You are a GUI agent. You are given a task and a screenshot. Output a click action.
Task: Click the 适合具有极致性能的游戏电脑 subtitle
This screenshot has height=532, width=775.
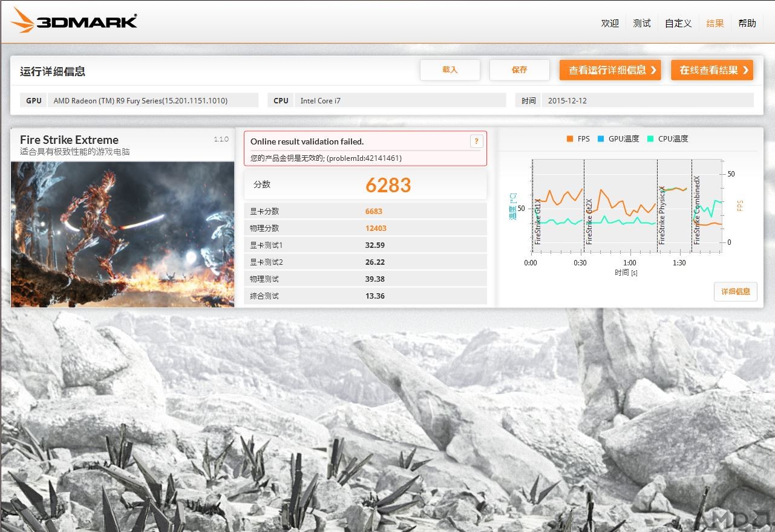[x=75, y=152]
